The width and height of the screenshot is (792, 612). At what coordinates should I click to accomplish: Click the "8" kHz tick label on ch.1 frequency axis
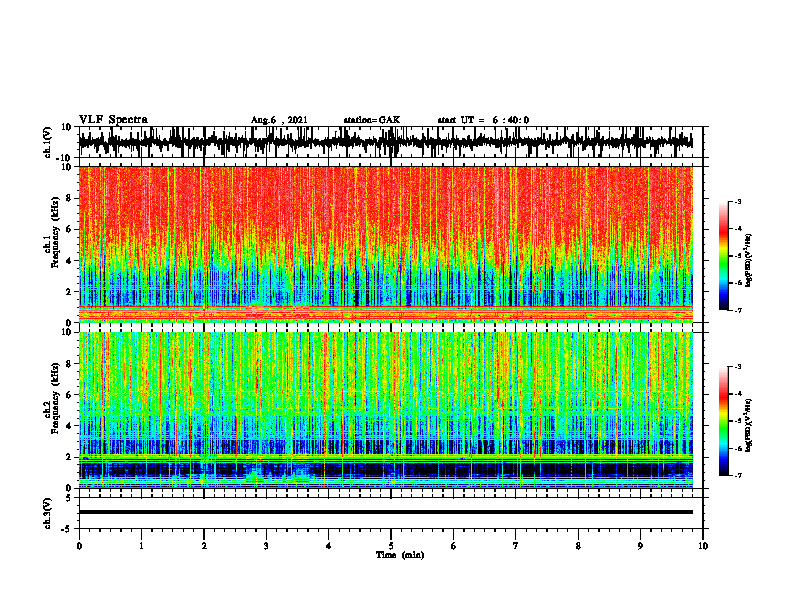click(70, 198)
